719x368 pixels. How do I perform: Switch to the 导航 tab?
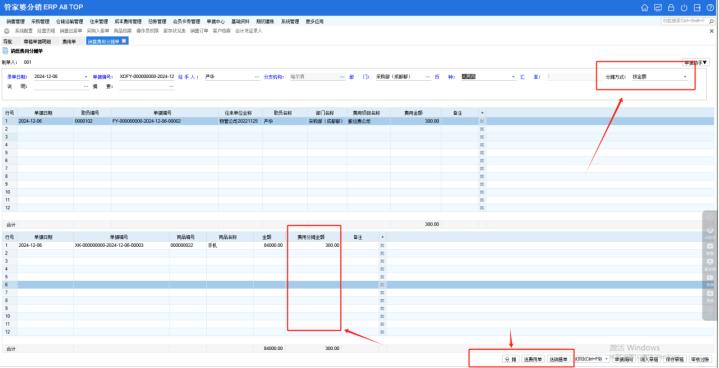click(x=7, y=41)
